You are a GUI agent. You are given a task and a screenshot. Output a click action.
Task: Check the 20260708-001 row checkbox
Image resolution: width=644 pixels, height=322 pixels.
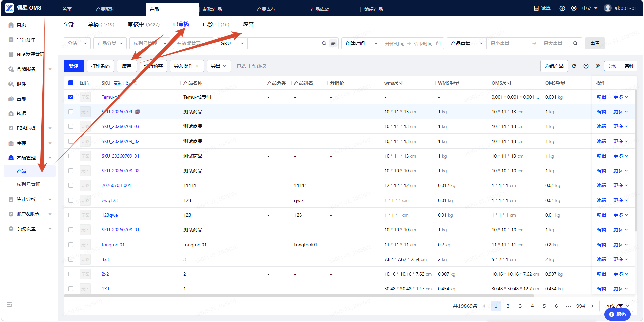click(x=71, y=185)
